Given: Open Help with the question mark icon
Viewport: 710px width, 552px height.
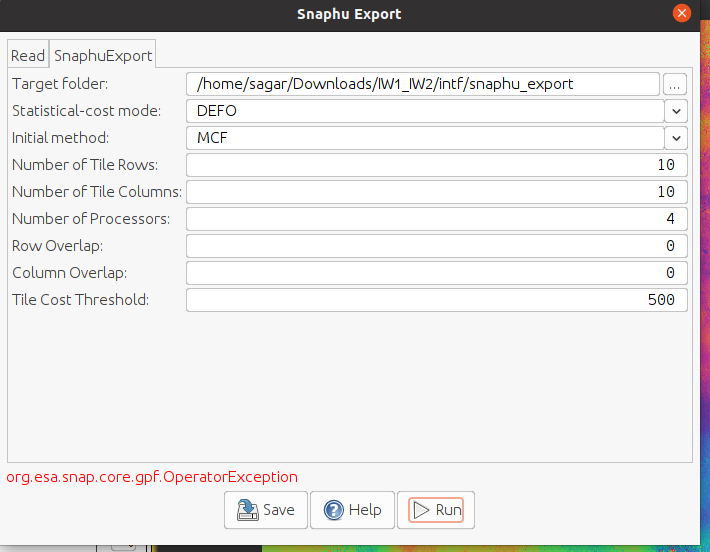Looking at the screenshot, I should coord(352,510).
